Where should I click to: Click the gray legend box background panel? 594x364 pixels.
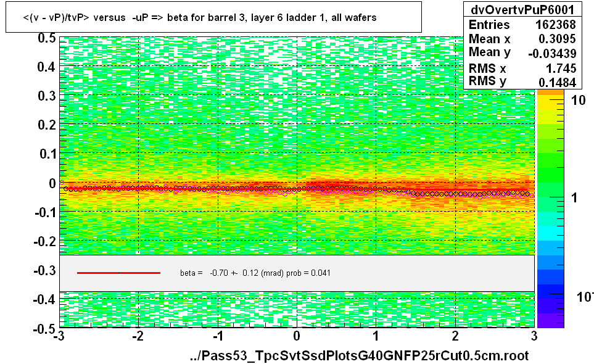click(x=297, y=273)
